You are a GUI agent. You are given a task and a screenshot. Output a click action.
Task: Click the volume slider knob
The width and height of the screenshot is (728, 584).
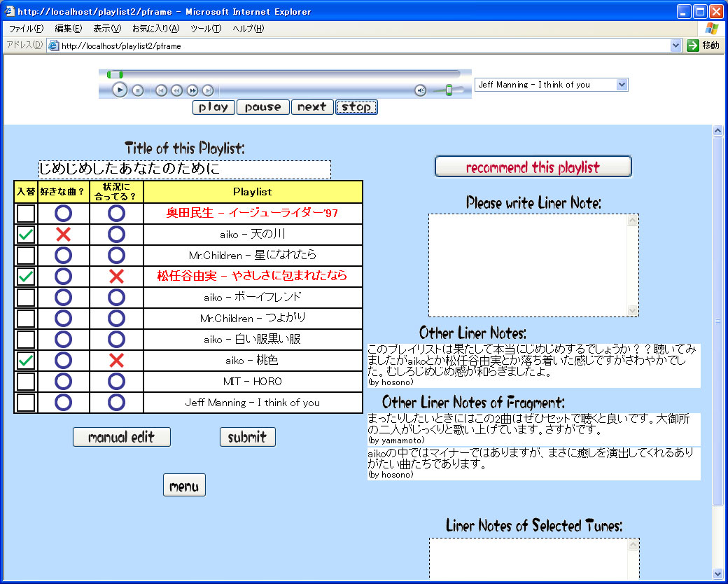click(x=449, y=90)
